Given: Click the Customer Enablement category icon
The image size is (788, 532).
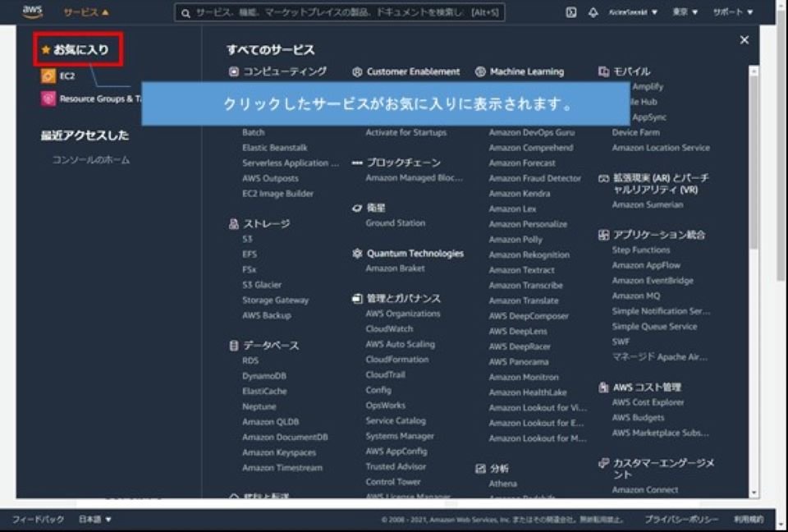Looking at the screenshot, I should pyautogui.click(x=357, y=72).
